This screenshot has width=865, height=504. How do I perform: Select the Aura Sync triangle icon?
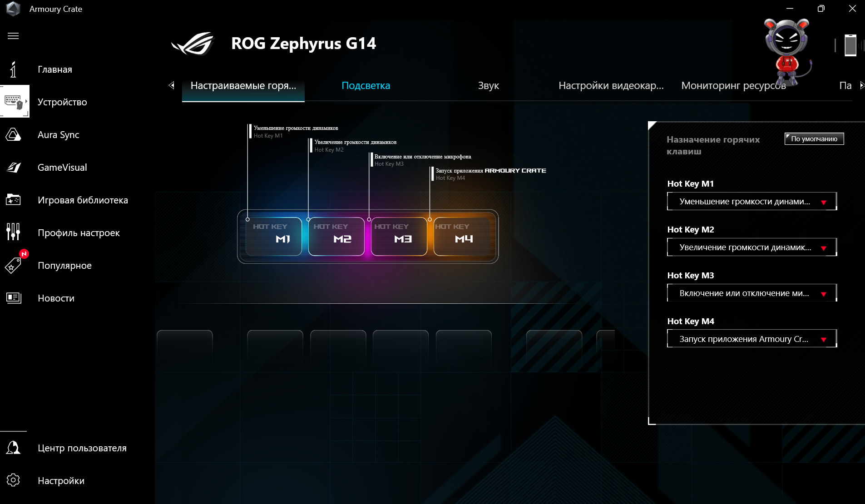[x=13, y=135]
